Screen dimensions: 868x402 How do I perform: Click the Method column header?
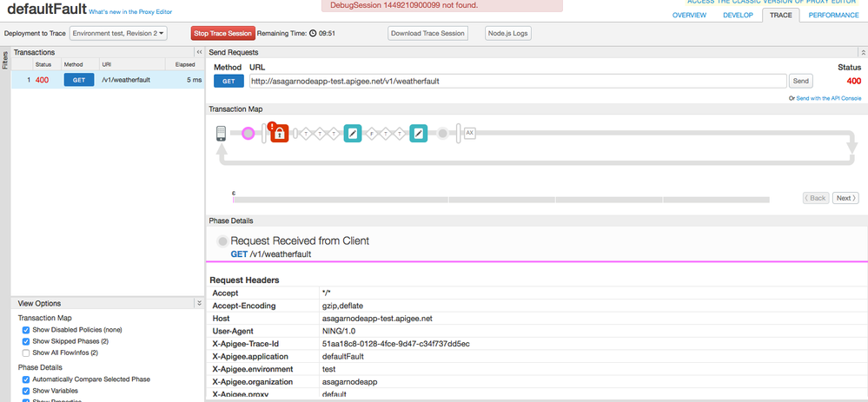click(74, 65)
